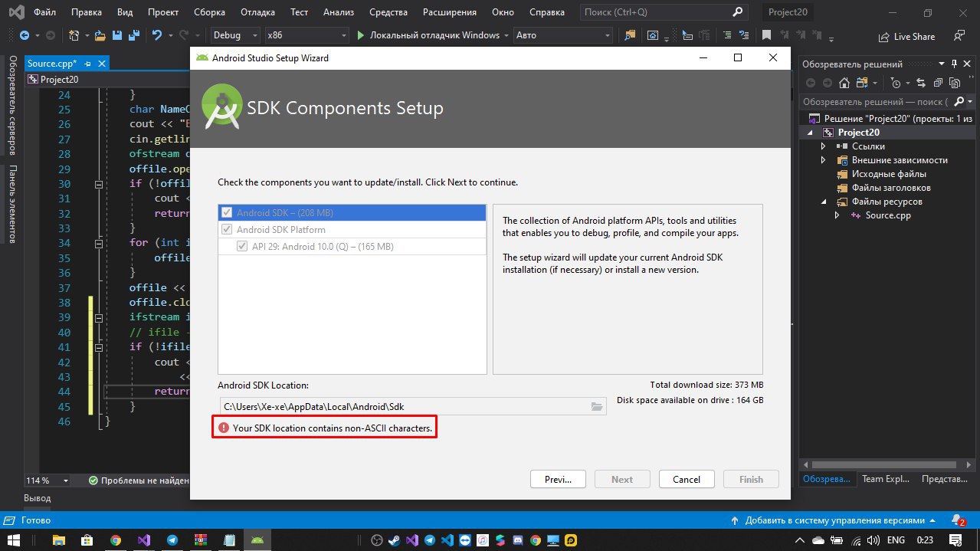Open the Обозреватель серверов side panel tab

tap(11, 107)
